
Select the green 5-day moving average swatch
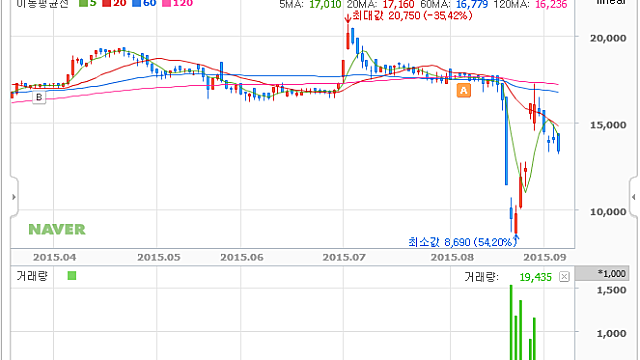pyautogui.click(x=83, y=3)
